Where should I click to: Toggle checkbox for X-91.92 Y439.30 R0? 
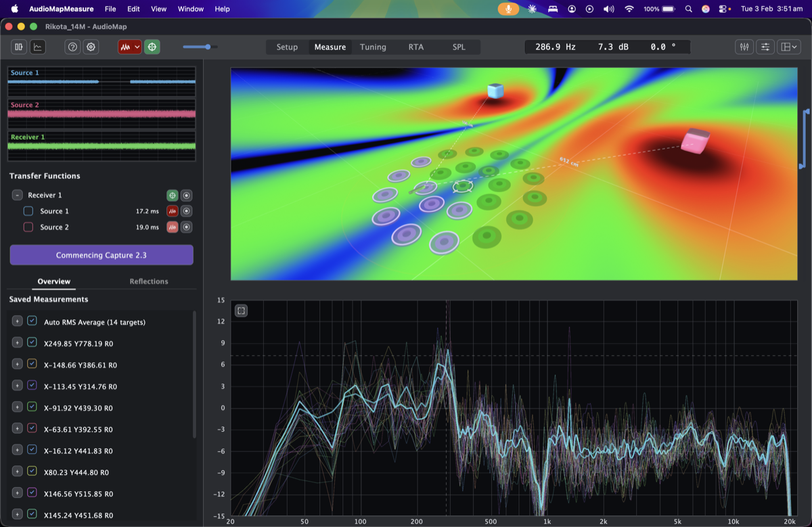32,407
